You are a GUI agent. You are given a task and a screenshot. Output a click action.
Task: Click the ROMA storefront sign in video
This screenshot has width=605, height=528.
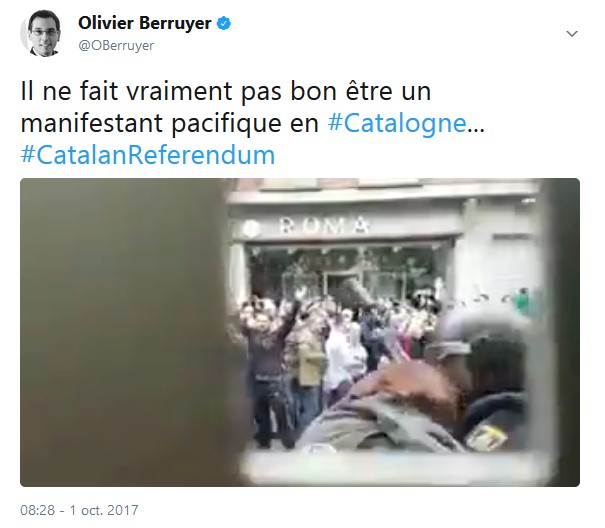[325, 225]
